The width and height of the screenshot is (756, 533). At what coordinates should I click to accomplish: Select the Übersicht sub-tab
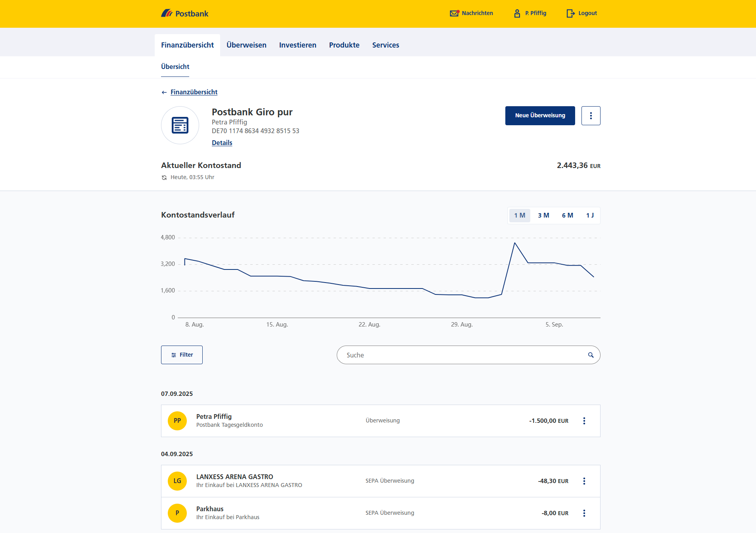point(175,67)
